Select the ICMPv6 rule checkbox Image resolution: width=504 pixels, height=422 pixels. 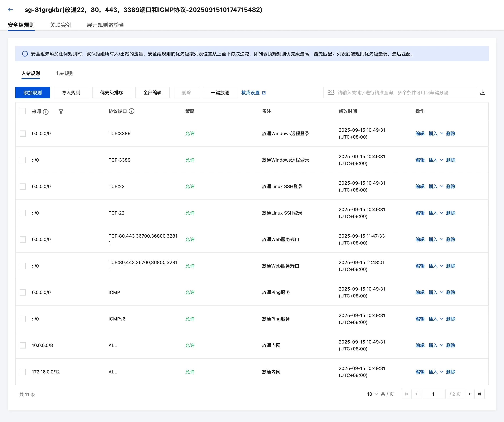22,319
